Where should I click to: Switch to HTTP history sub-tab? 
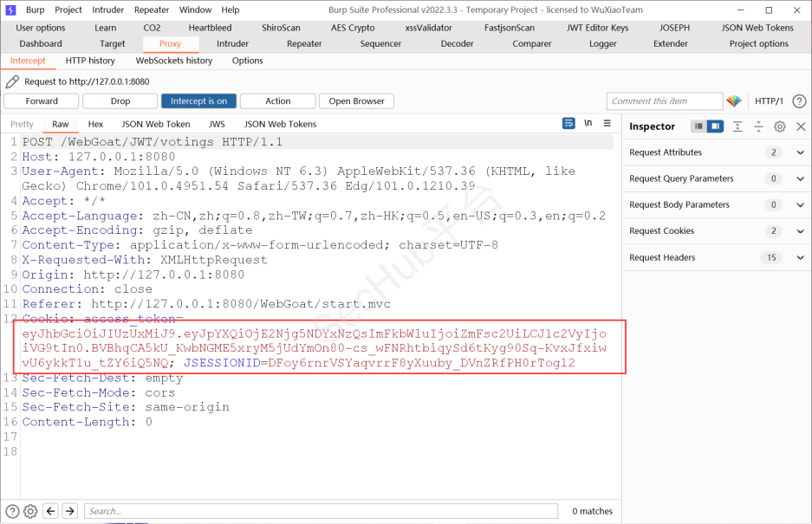[x=90, y=61]
